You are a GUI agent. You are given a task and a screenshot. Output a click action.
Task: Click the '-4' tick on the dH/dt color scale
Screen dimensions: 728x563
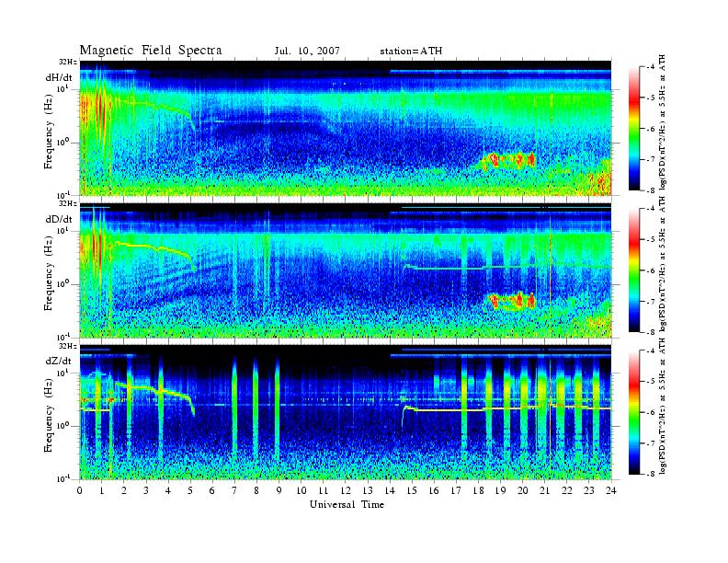[649, 67]
